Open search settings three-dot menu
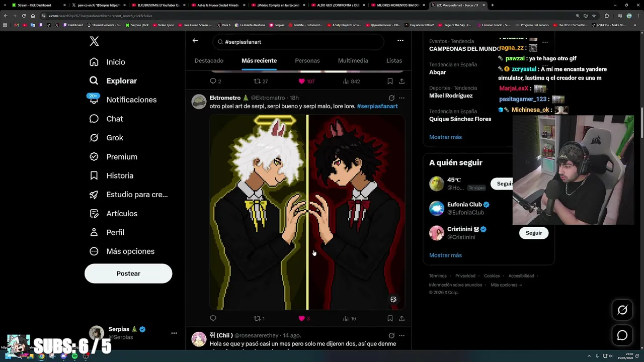The width and height of the screenshot is (644, 362). (x=400, y=41)
